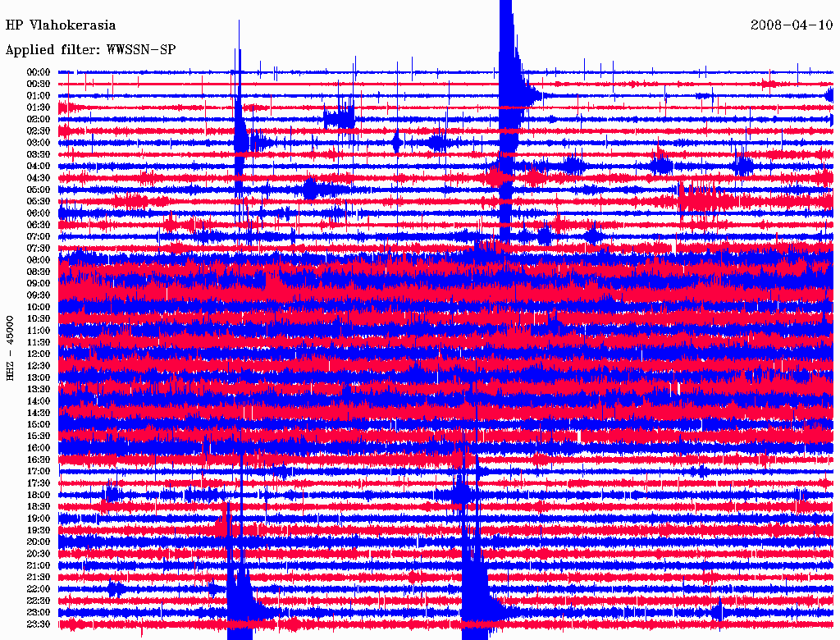Select the 22:00 time label
840x640 pixels.
[39, 588]
